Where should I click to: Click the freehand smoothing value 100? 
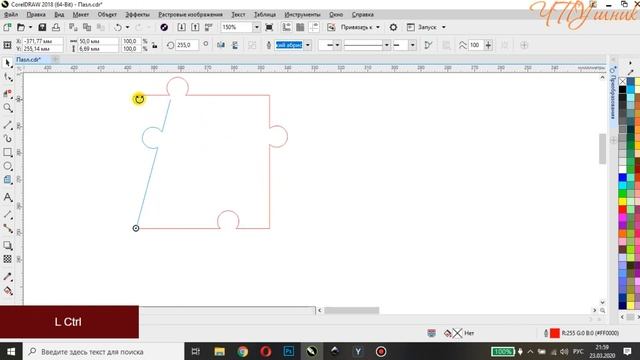click(475, 45)
